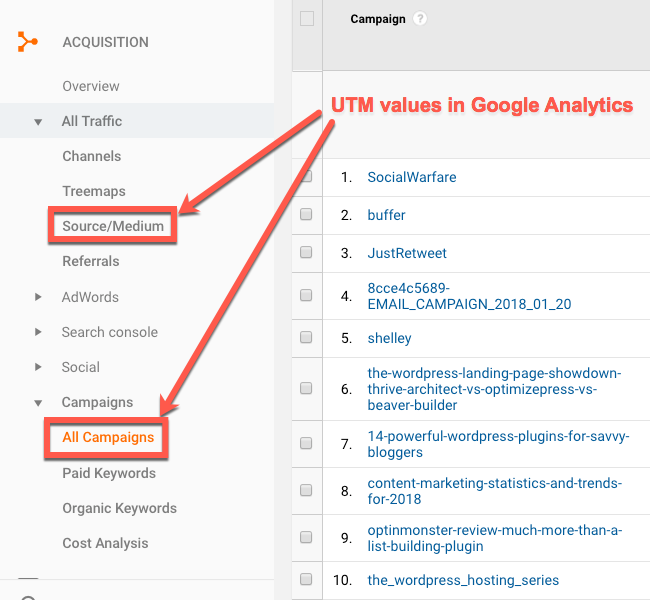The height and width of the screenshot is (600, 650).
Task: Click the AdWords menu label
Action: (x=90, y=297)
